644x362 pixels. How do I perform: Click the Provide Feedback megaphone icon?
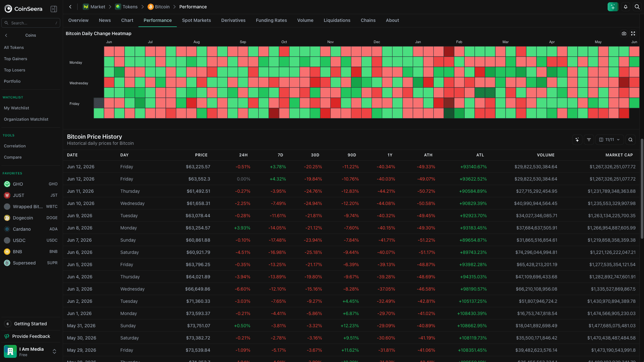pyautogui.click(x=7, y=336)
